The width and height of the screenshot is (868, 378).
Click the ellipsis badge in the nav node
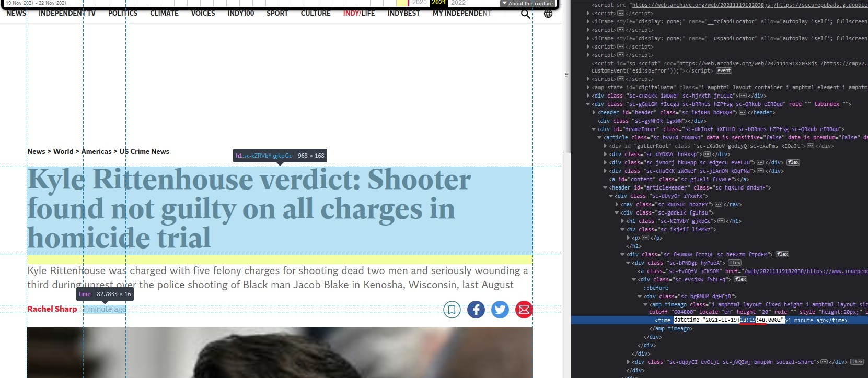pos(719,204)
